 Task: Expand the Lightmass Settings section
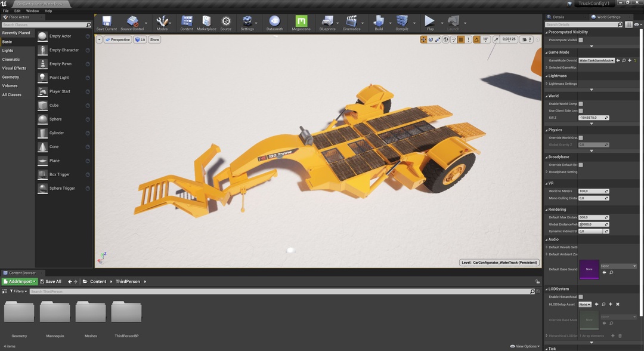pos(547,84)
